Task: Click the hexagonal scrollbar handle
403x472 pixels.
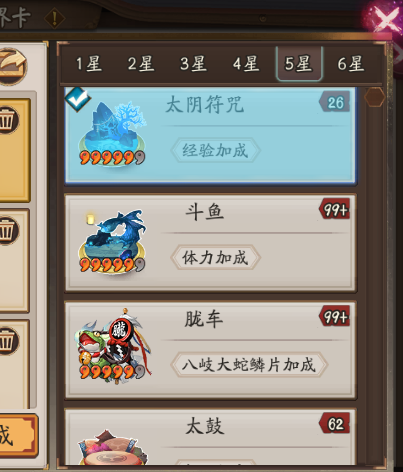Action: tap(374, 97)
